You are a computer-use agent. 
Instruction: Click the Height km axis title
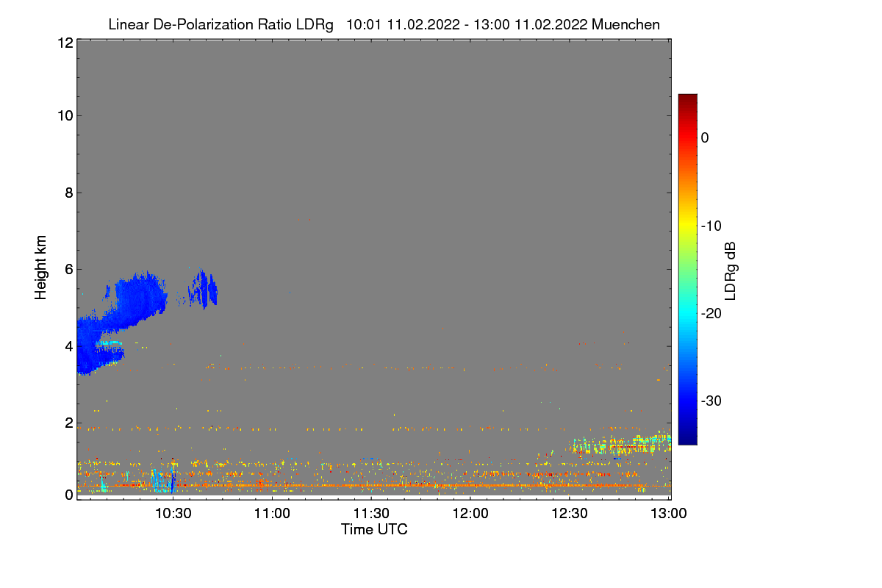pyautogui.click(x=41, y=268)
